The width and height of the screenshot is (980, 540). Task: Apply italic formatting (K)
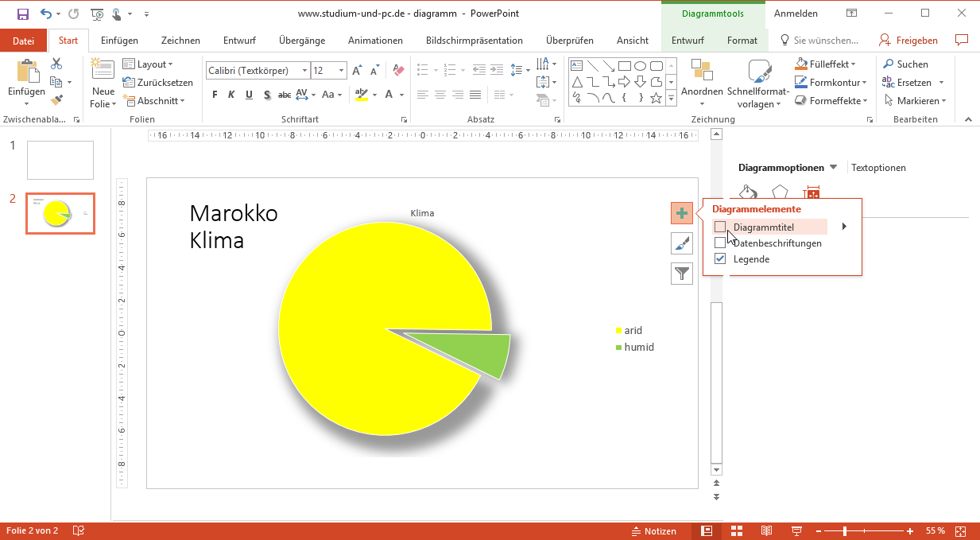231,95
